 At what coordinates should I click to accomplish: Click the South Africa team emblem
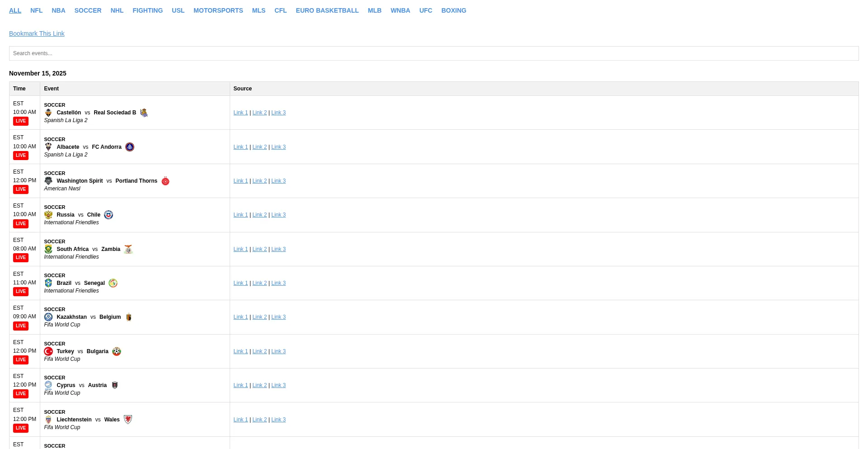[48, 249]
